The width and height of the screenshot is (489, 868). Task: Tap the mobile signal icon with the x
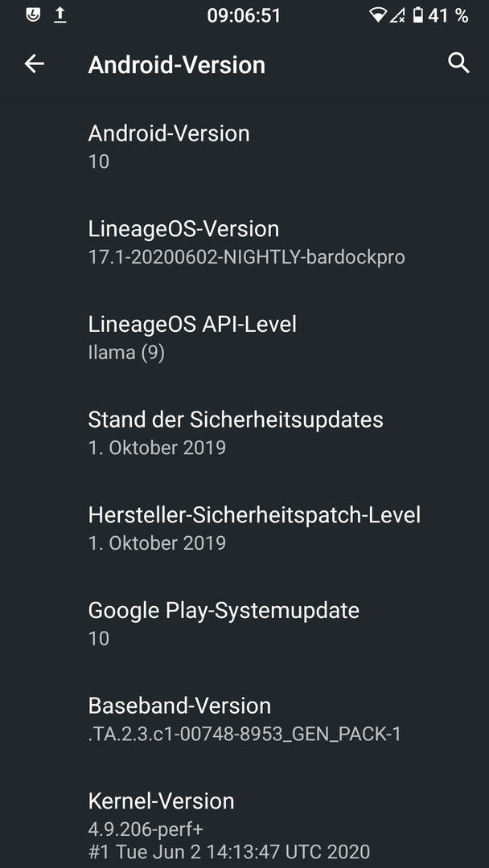(397, 15)
